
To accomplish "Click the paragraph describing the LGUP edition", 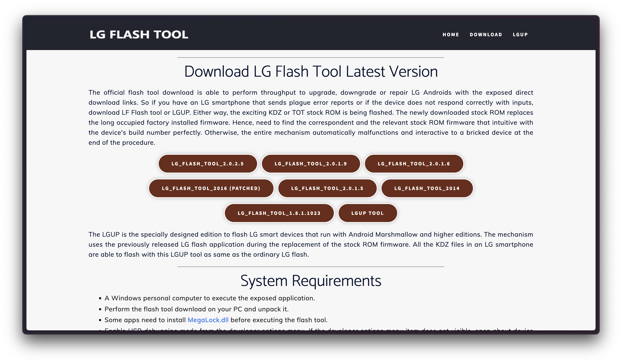I will tap(311, 244).
